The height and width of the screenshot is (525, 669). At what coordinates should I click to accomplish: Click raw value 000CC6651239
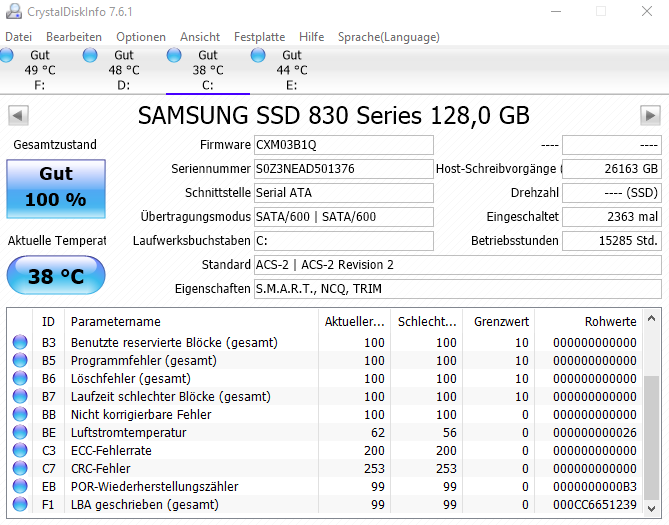click(595, 505)
